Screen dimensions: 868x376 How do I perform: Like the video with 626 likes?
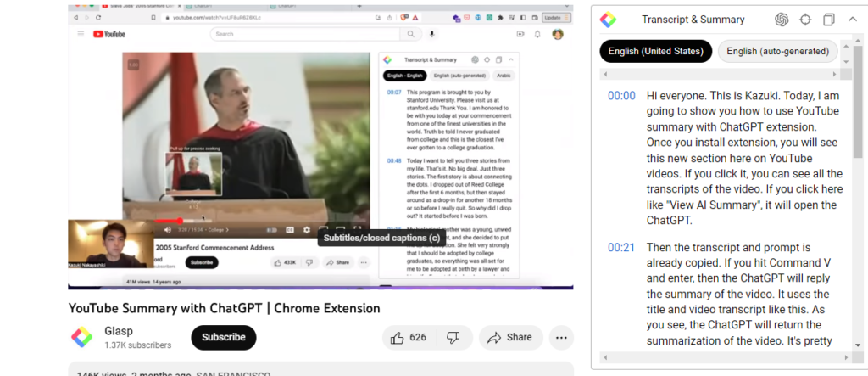point(408,337)
